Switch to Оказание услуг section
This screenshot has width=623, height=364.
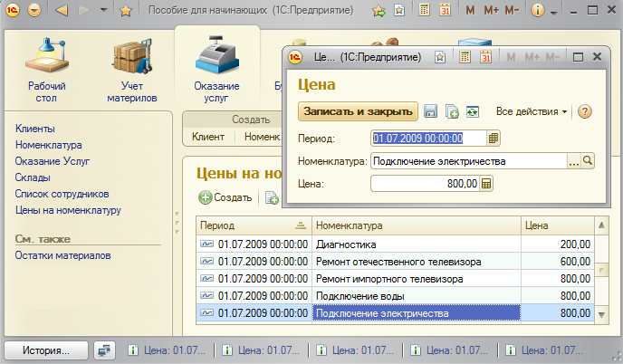point(217,70)
